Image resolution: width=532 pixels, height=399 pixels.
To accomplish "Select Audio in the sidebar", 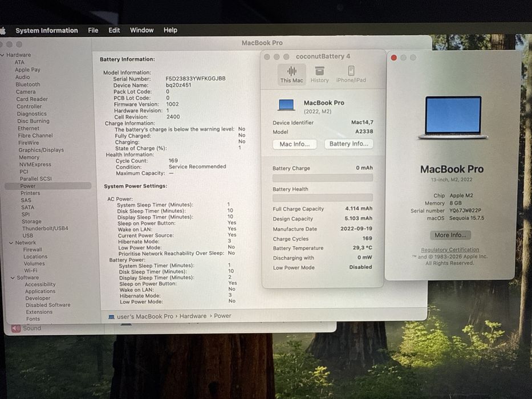I will (22, 78).
